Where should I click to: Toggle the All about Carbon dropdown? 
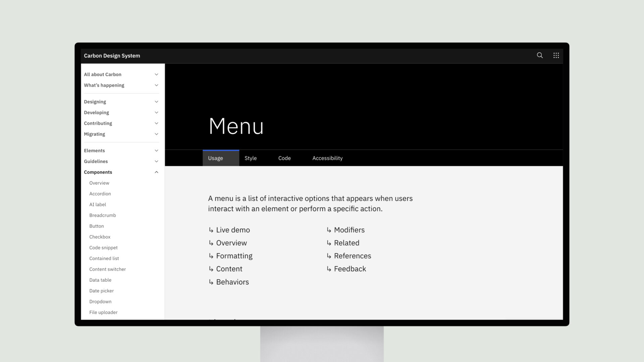(157, 74)
